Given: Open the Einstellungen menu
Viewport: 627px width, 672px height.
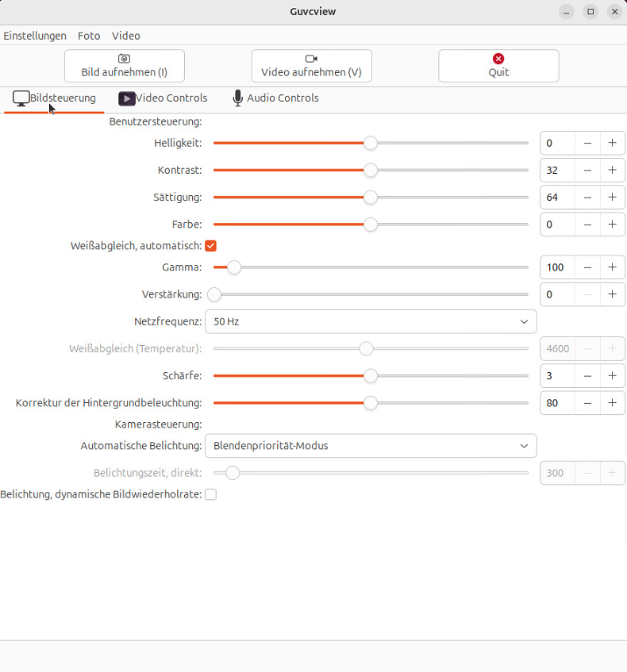Looking at the screenshot, I should 35,36.
